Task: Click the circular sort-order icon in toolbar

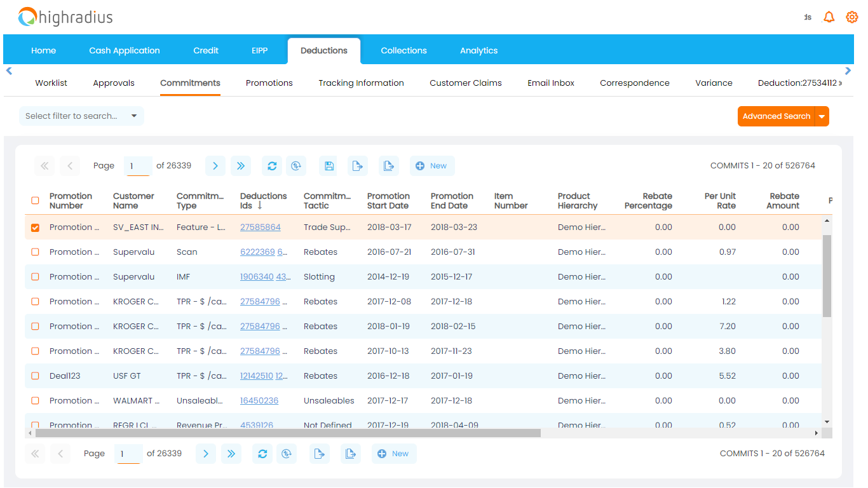Action: (x=295, y=166)
